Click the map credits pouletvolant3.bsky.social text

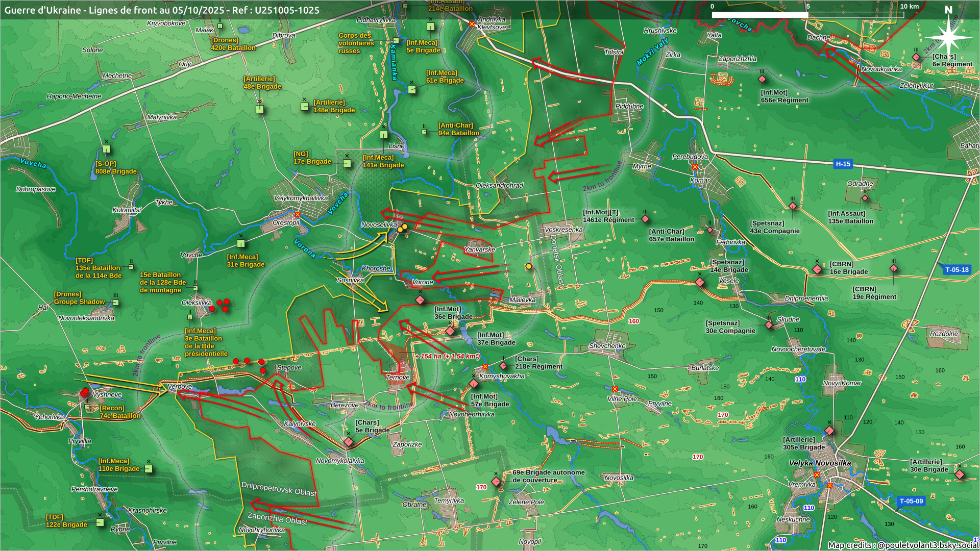(x=903, y=545)
